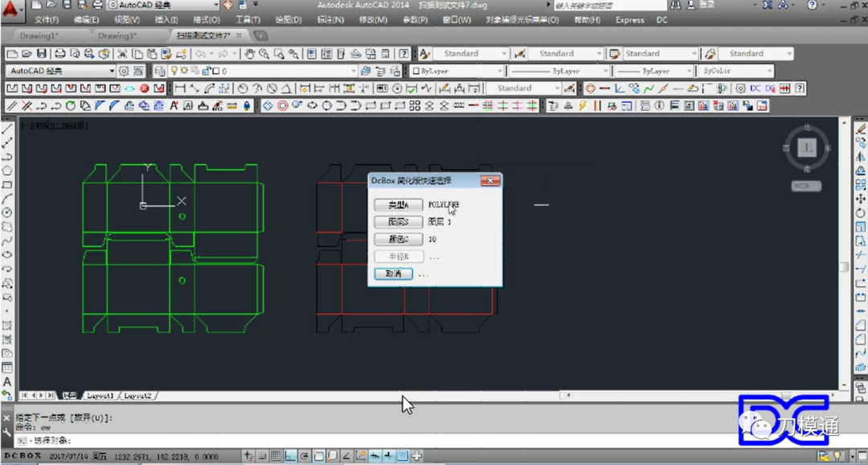868x465 pixels.
Task: Open the DC menu
Action: 661,20
